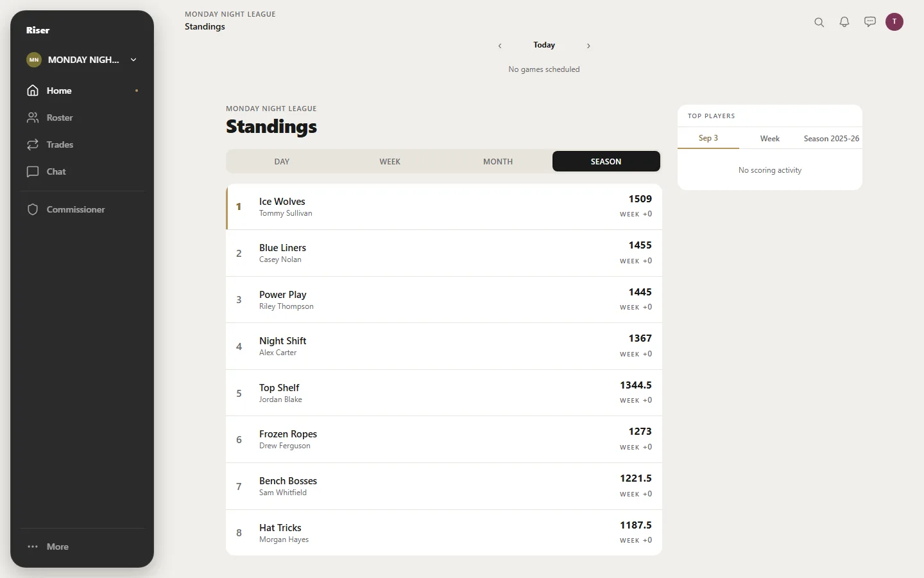Open the Power Play team name

point(283,295)
